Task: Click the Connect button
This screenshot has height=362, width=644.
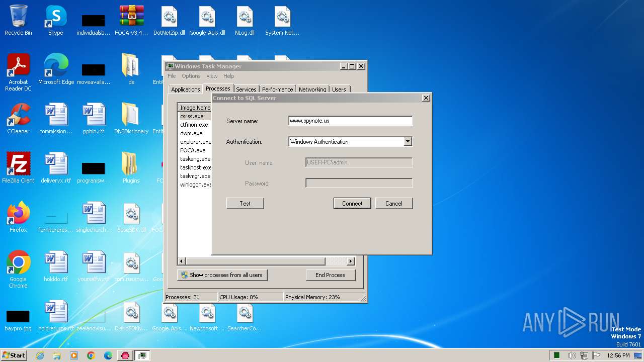Action: (x=352, y=203)
